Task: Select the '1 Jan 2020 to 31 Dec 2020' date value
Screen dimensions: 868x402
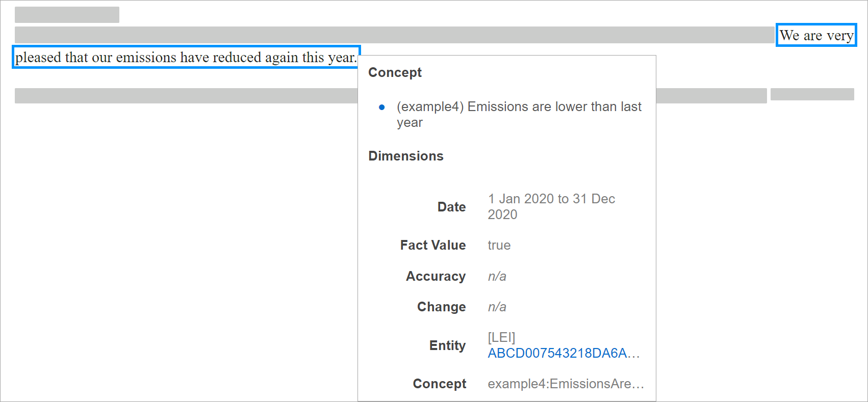Action: 551,206
